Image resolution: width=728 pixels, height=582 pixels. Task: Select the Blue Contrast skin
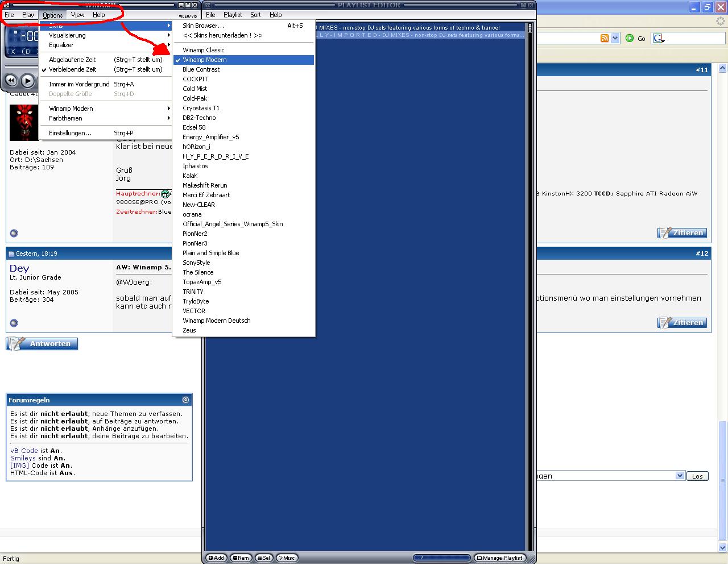coord(243,69)
